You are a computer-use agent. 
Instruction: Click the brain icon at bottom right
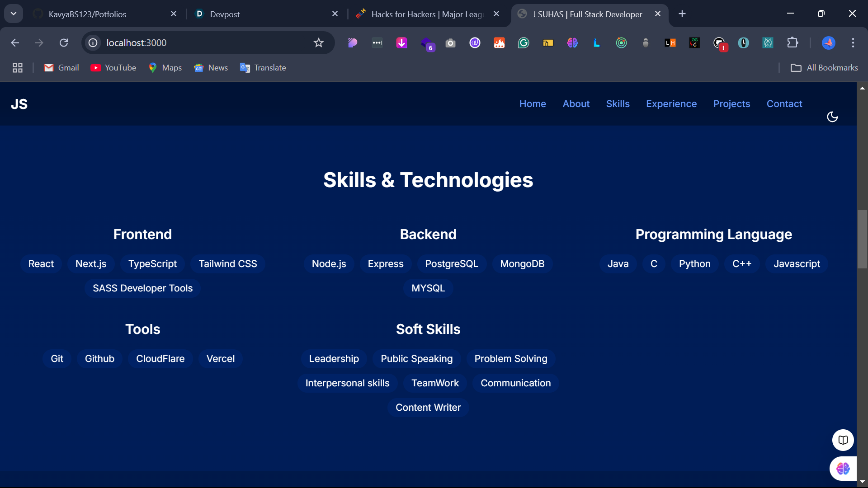(x=843, y=469)
